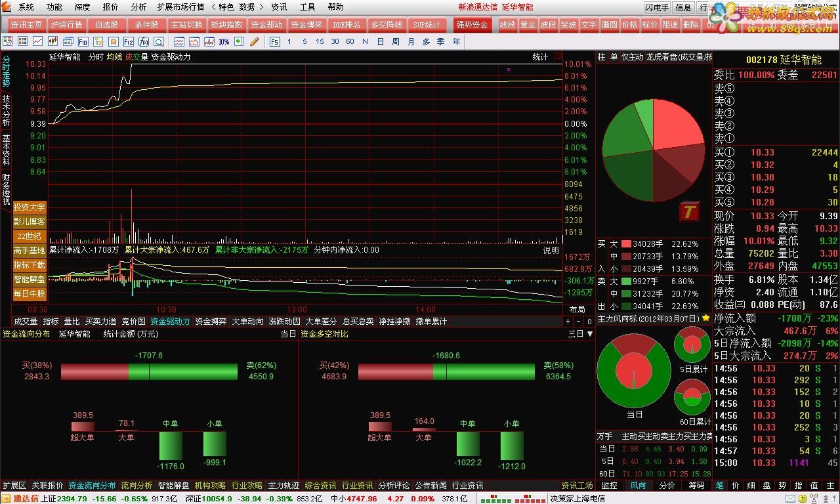Open the envelope message icon in status bar
840x504 pixels.
[x=790, y=499]
